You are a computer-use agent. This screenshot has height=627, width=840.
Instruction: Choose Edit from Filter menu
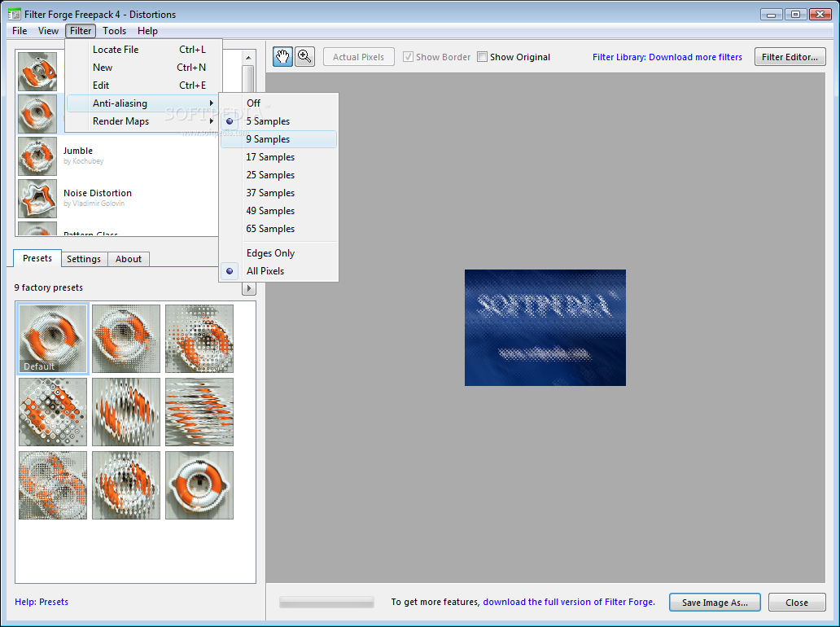[142, 85]
